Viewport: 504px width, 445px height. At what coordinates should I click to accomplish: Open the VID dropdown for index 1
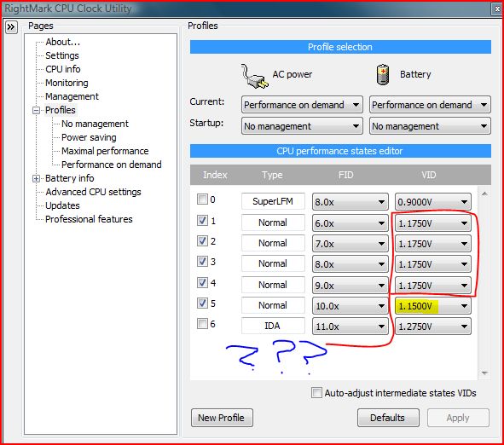[x=433, y=223]
